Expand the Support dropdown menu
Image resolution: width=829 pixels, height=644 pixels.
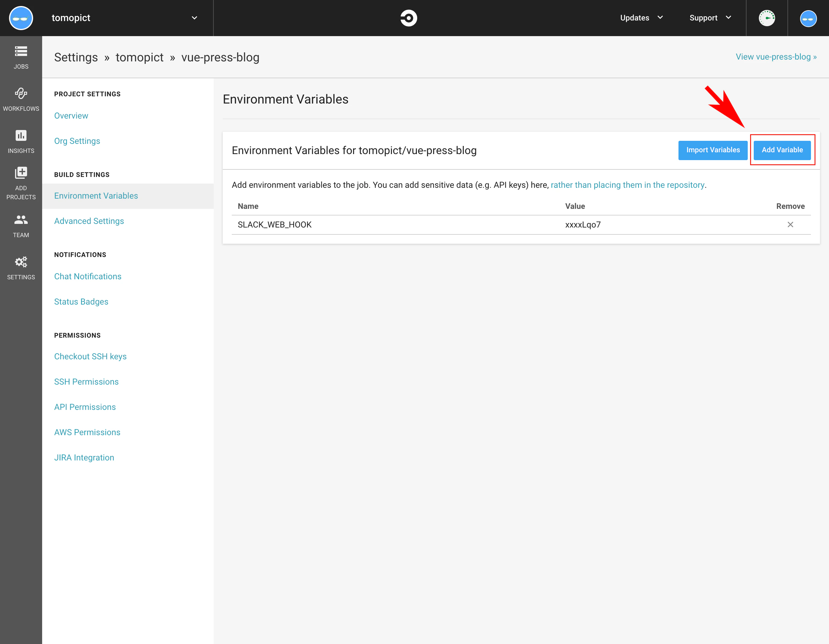click(x=710, y=18)
